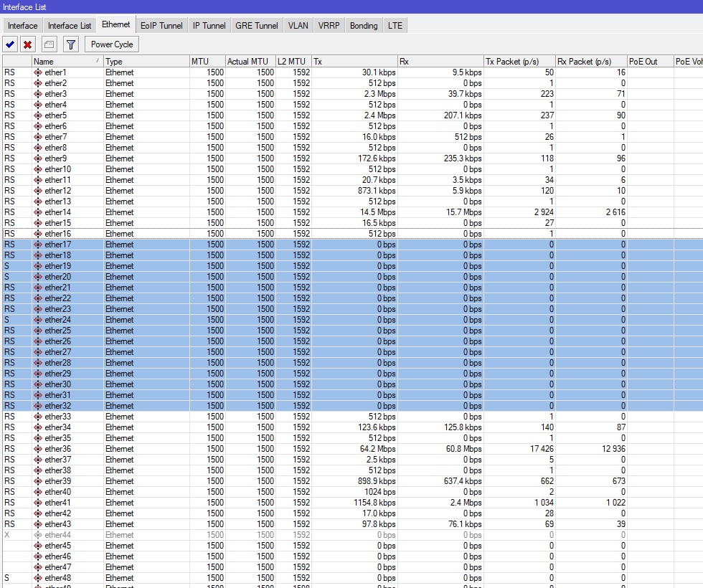The height and width of the screenshot is (588, 703).
Task: Click the 207.1 kbps Rx value for ether5
Action: [x=463, y=115]
